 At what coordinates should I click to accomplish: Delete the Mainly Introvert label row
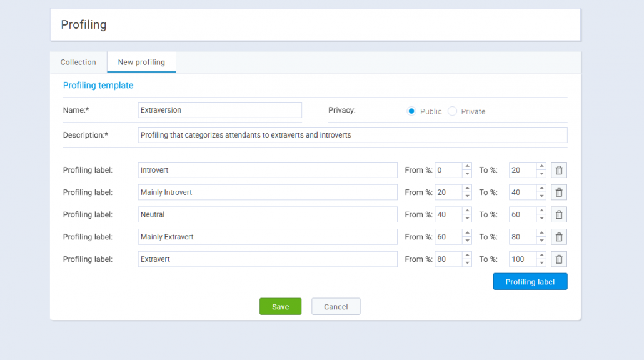[559, 192]
